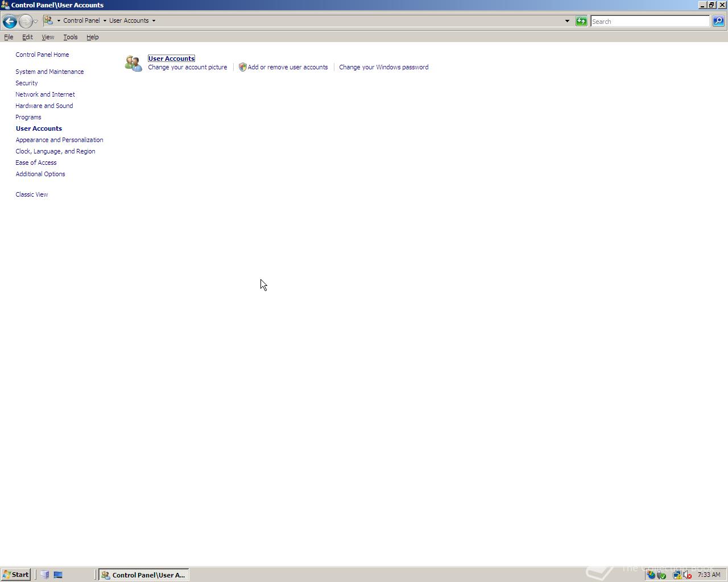Open the Tools menu

point(71,37)
